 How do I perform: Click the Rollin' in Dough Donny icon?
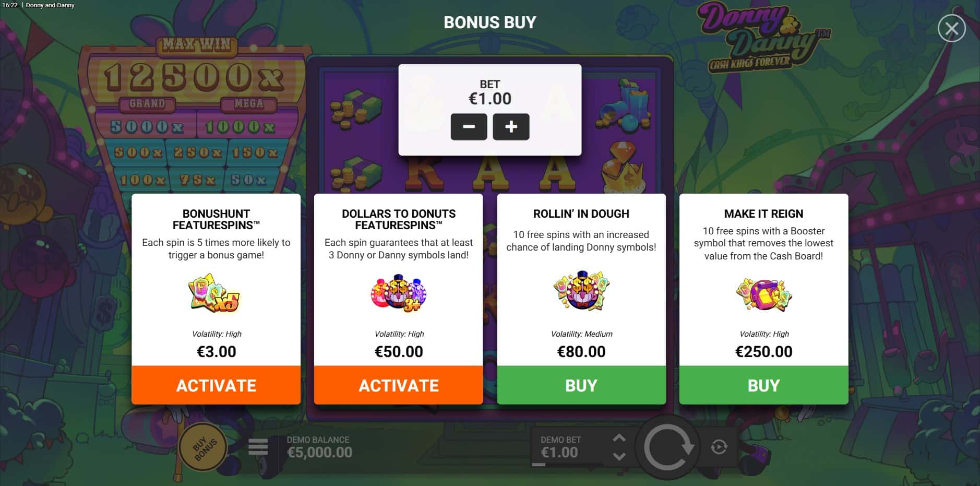(581, 291)
